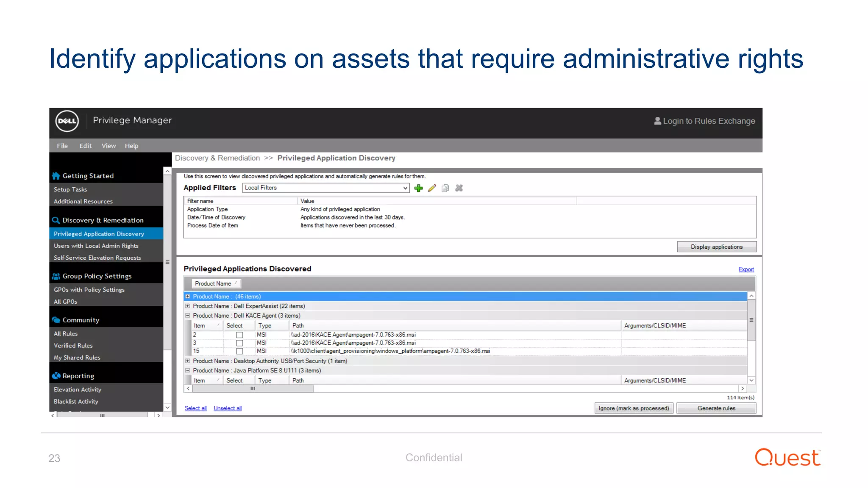Expand the Dell ExpertAssist group

(x=188, y=306)
